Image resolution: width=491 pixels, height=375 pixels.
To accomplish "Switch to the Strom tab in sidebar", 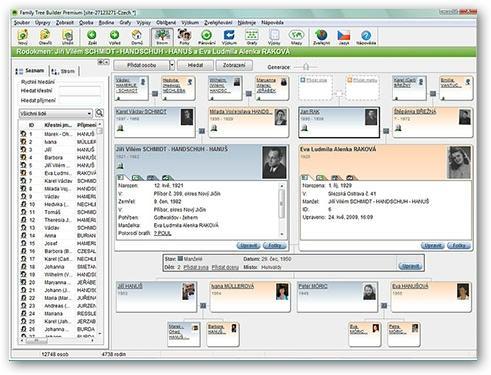I will click(63, 71).
